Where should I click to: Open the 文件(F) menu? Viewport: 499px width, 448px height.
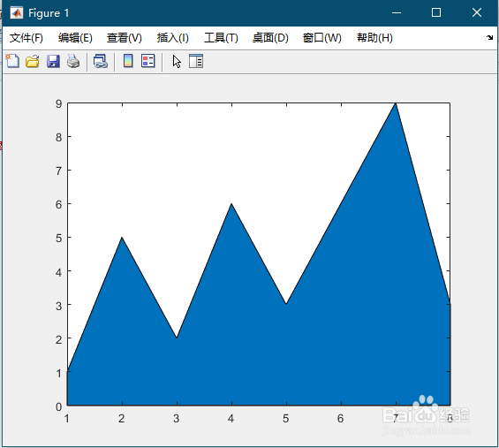tap(26, 38)
